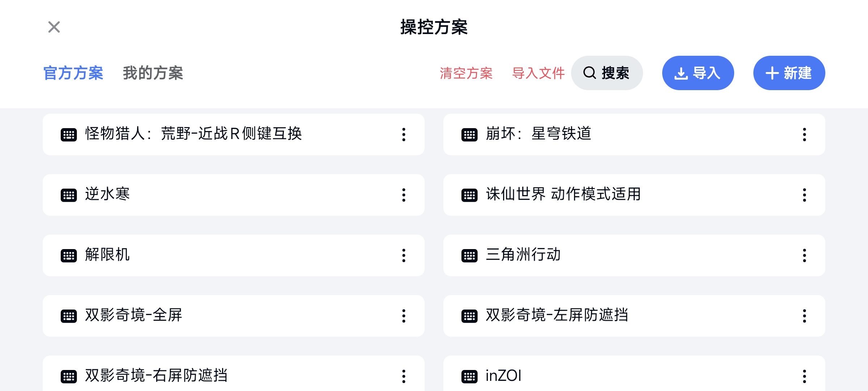
Task: Open three-dot menu for 双影奇境-全屏
Action: pyautogui.click(x=404, y=316)
